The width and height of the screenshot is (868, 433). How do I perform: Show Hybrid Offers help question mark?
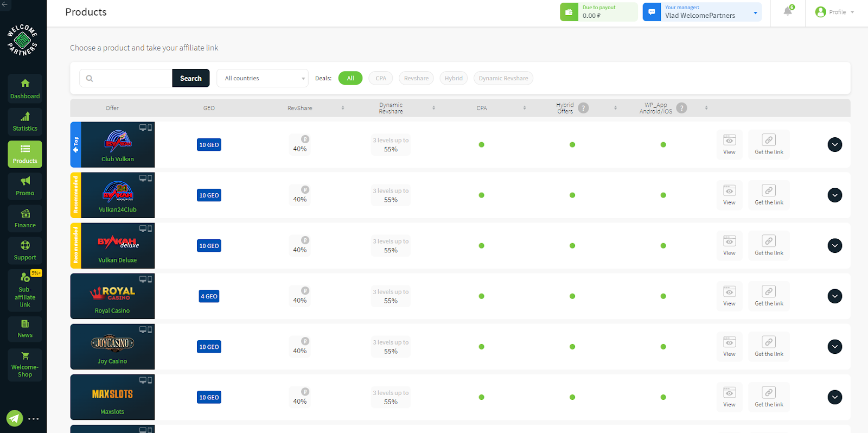(583, 108)
